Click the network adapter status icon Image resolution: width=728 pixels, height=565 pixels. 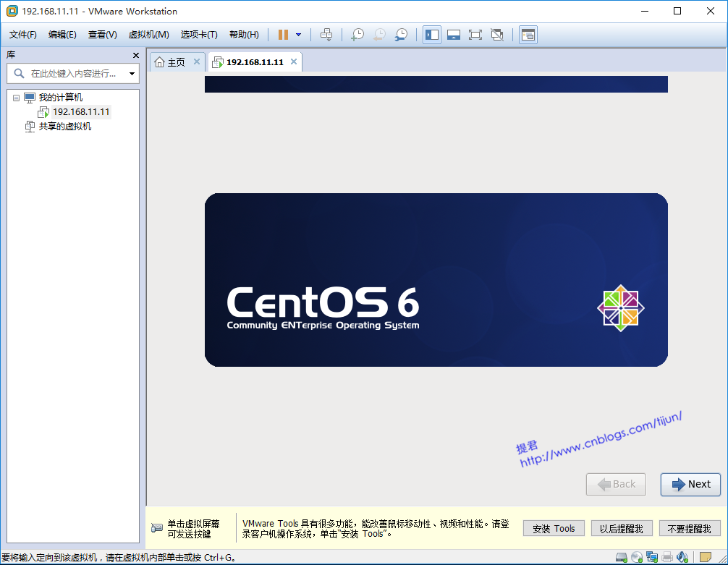pos(652,557)
